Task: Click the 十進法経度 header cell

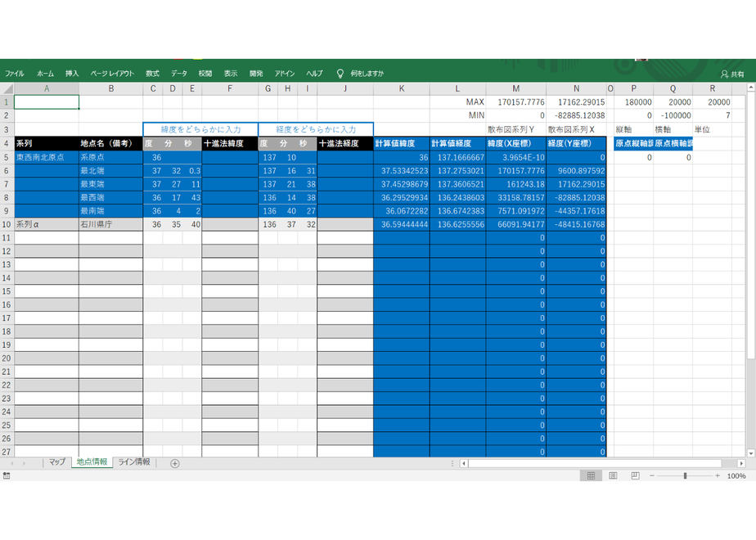Action: 345,143
